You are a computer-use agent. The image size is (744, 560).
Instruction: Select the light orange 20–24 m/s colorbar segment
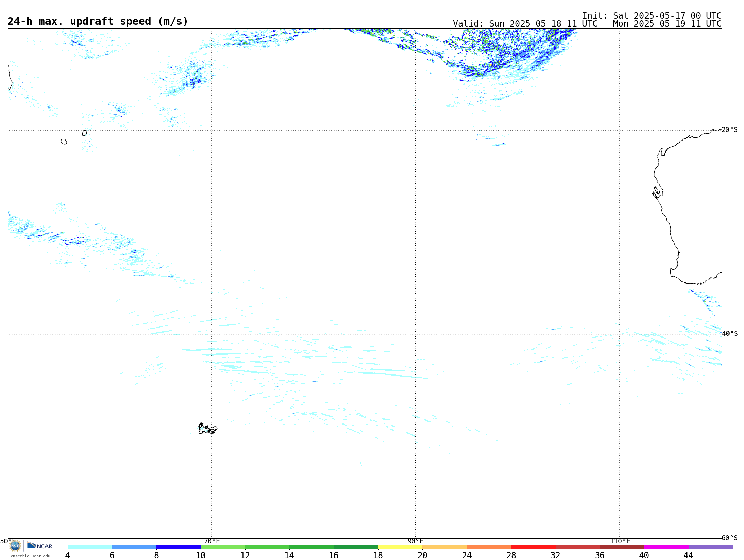(x=445, y=547)
